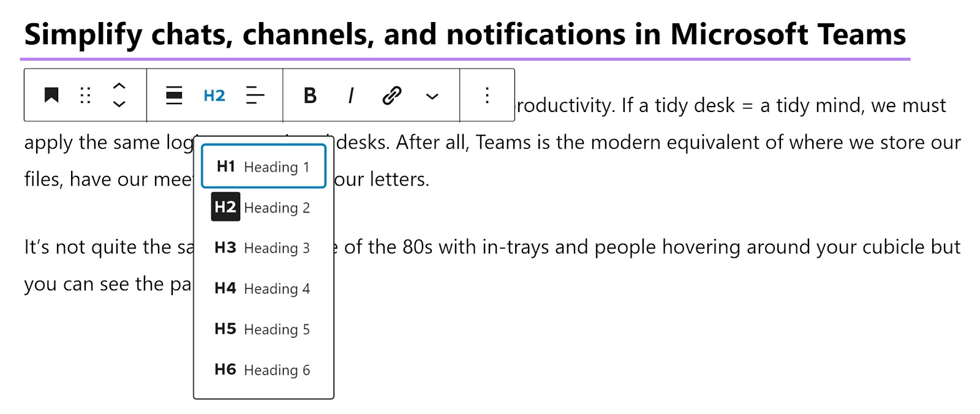Screen dimensions: 980x414
Task: Click the Heading block type bookmark icon
Action: click(51, 96)
